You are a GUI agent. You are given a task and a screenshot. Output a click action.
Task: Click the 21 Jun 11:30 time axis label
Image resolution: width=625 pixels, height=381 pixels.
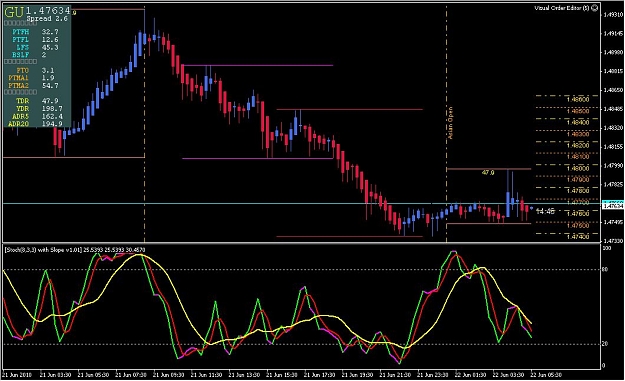(206, 375)
